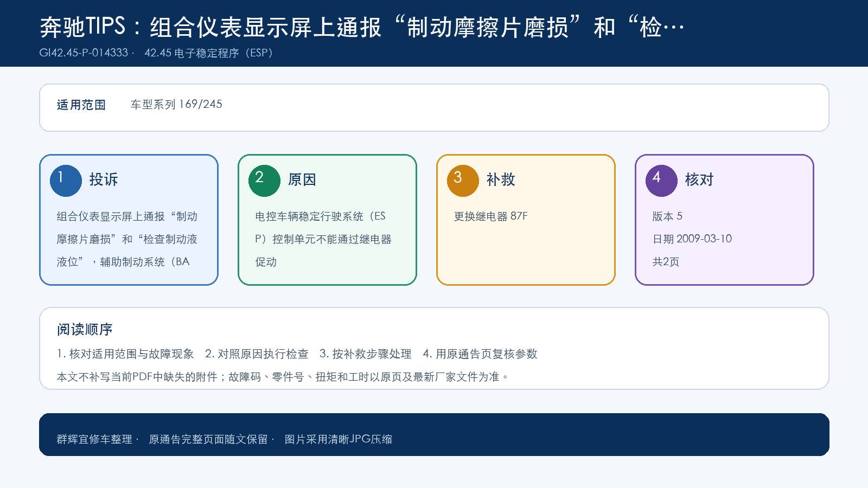Click step 4. 用原通告页复核参数
The width and height of the screenshot is (868, 488).
(480, 354)
